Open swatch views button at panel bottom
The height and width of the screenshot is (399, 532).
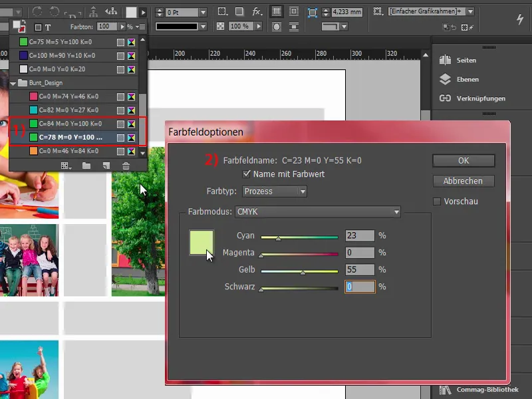tap(66, 166)
